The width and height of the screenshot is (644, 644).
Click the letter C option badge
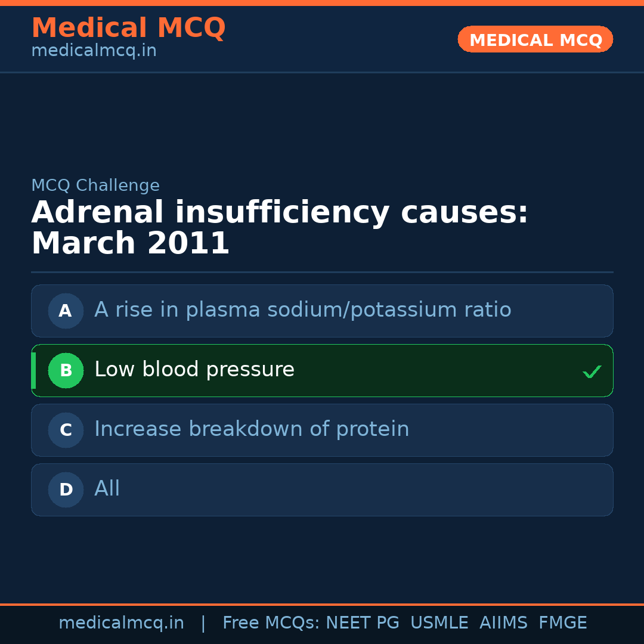(66, 430)
